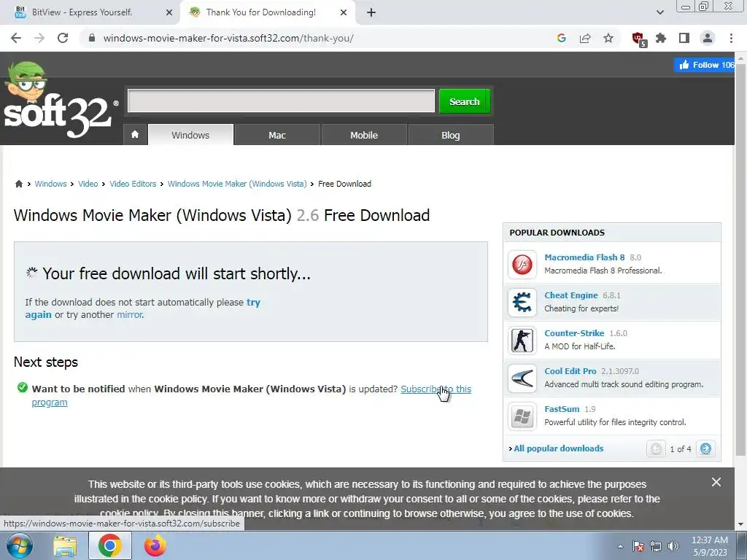
Task: Close the cookie notice banner
Action: point(716,483)
